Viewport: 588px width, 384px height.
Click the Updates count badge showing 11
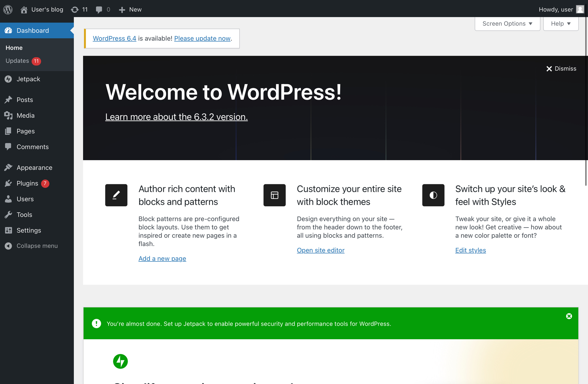(x=36, y=61)
